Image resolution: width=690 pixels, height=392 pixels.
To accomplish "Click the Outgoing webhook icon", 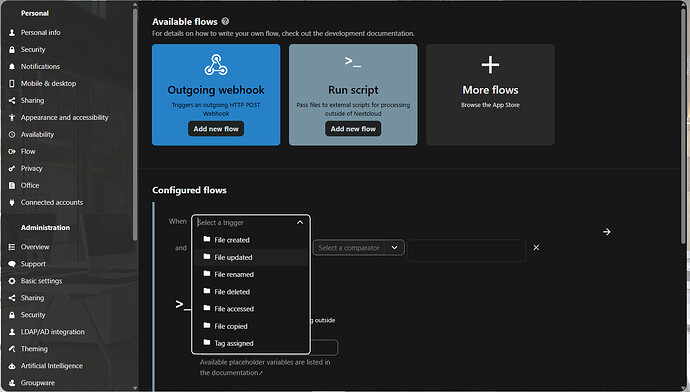I will point(216,65).
